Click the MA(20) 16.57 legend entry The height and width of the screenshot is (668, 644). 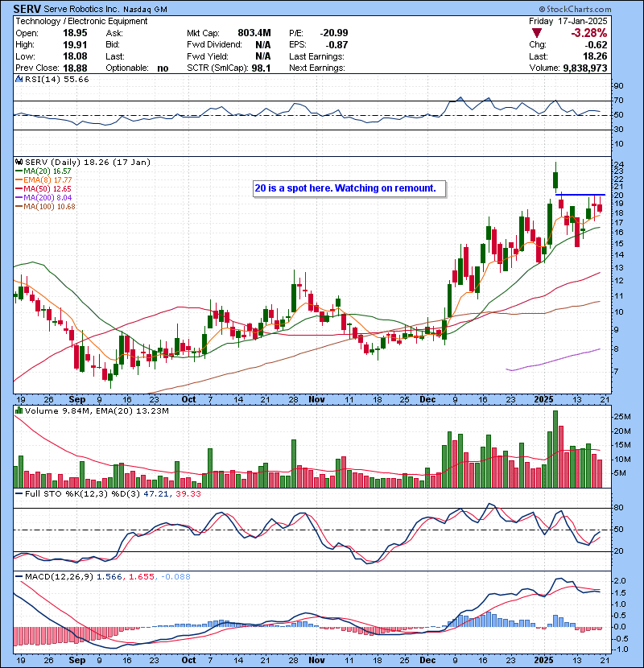click(43, 171)
